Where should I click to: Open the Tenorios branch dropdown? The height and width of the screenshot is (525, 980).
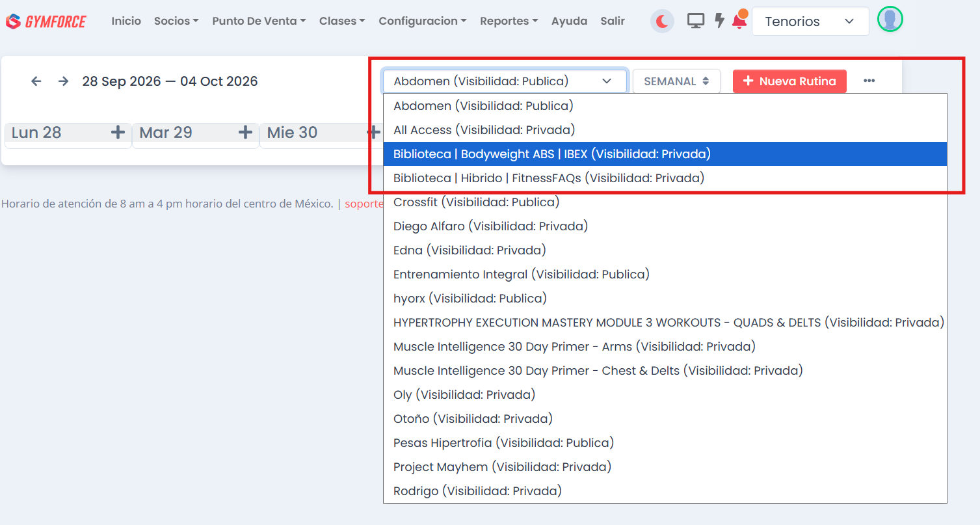point(810,21)
